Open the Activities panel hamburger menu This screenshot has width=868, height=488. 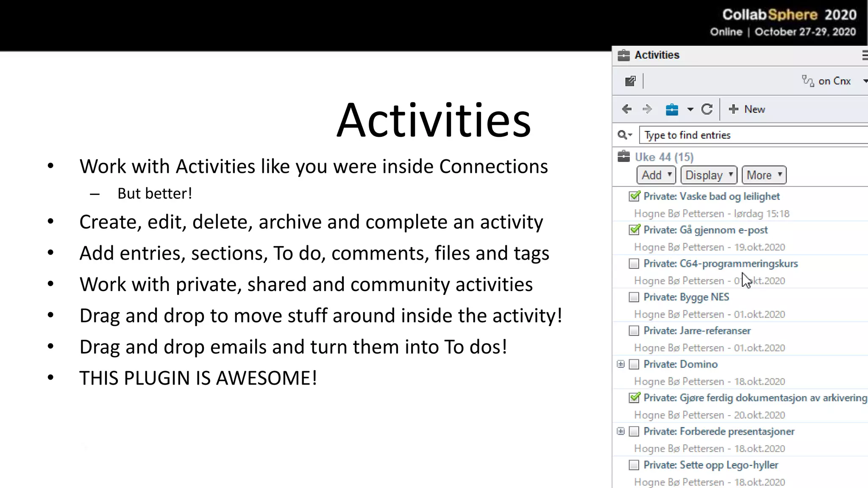865,55
